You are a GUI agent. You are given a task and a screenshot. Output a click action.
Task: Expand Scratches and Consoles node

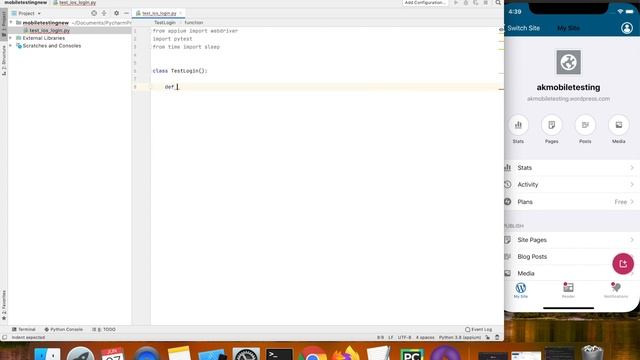[11, 46]
